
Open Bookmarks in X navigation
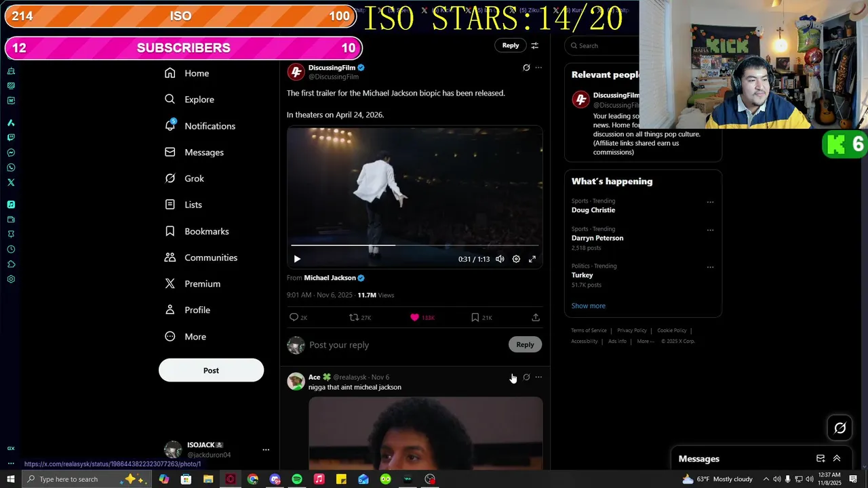[197, 231]
